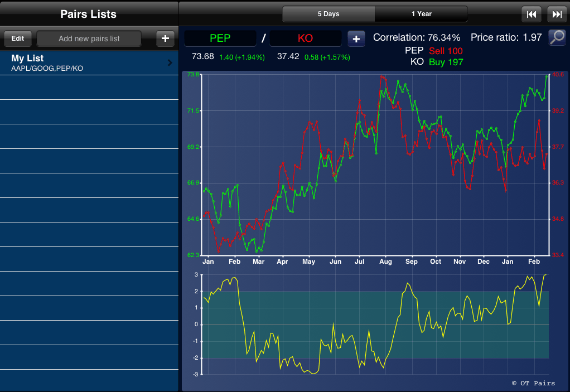Click the May label on chart axis
This screenshot has width=570, height=392.
click(308, 262)
